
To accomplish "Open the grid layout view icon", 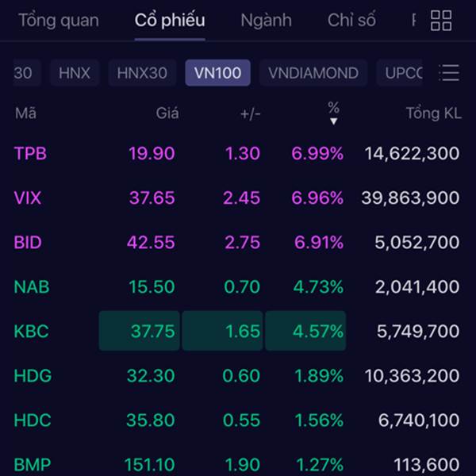I will tap(441, 21).
